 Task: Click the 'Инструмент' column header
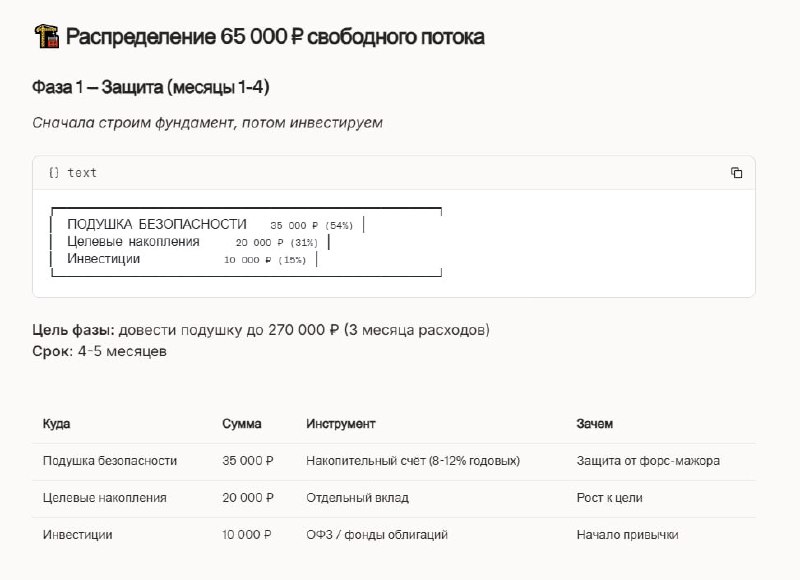[x=340, y=424]
